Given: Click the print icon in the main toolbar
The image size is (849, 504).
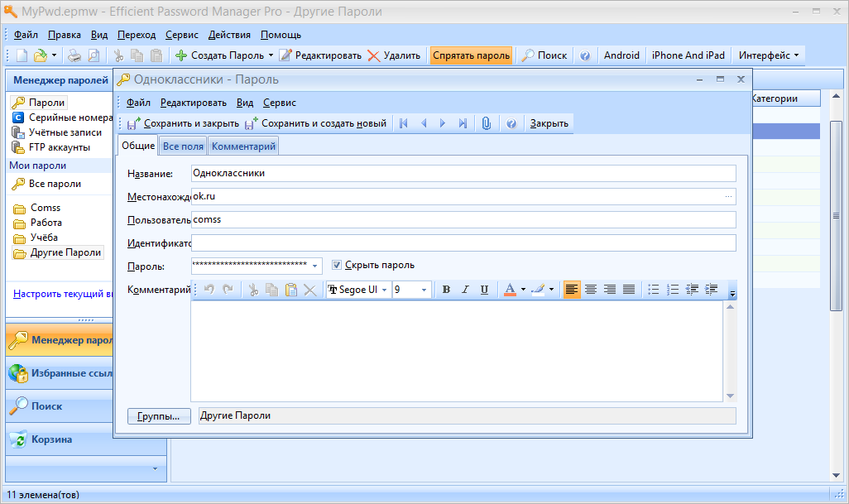Looking at the screenshot, I should [74, 55].
